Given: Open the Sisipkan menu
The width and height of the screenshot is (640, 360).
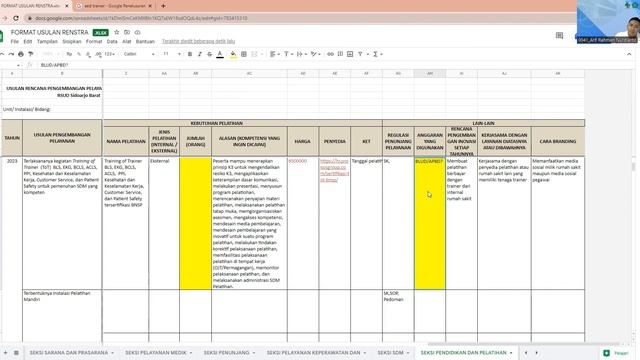Looking at the screenshot, I should (x=72, y=42).
